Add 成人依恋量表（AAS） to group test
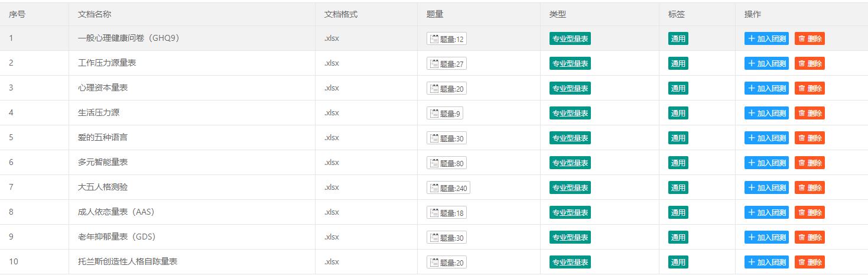Viewport: 868px width, 275px height. click(766, 213)
